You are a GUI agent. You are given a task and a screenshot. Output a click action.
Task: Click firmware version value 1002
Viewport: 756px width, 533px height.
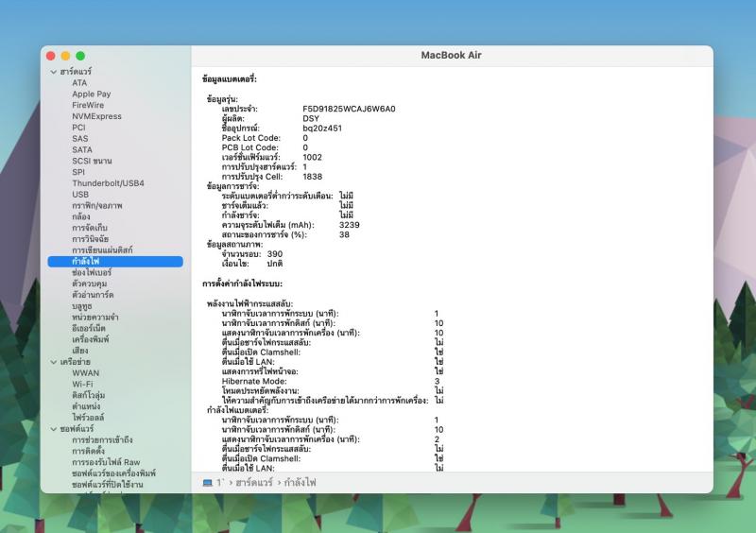coord(313,157)
